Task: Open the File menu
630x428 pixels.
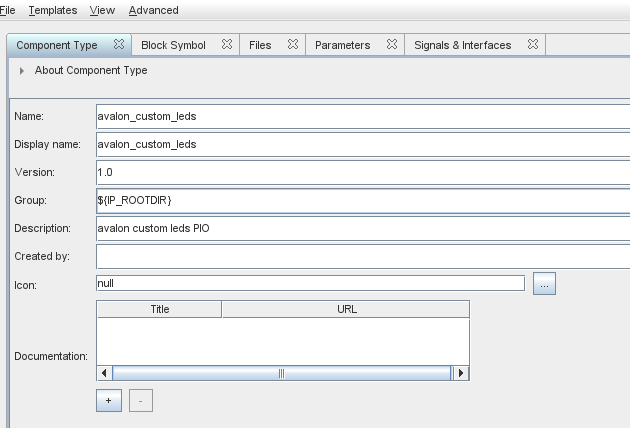Action: [x=8, y=10]
